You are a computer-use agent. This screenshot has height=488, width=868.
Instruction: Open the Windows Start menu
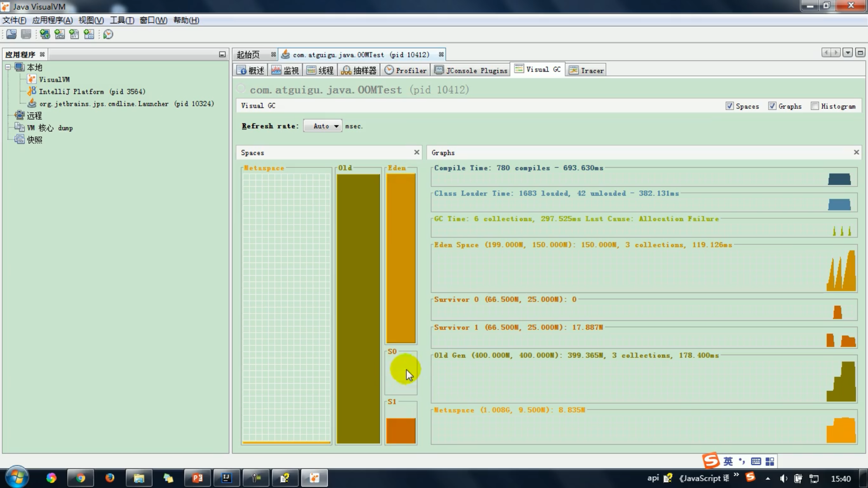(x=17, y=477)
